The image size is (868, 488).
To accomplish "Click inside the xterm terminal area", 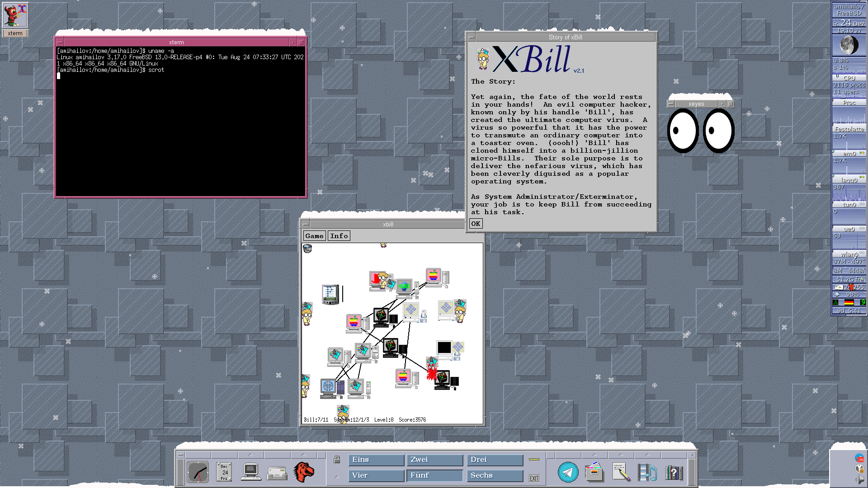I will (x=180, y=121).
